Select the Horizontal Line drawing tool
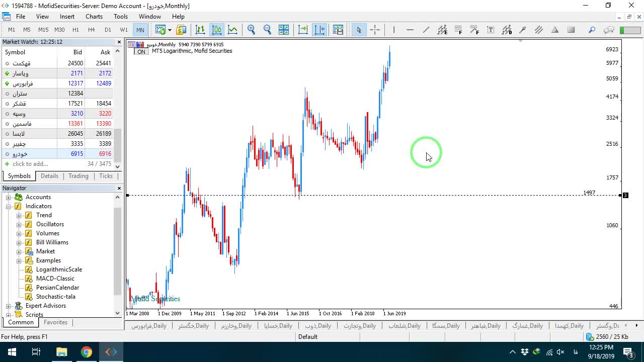The image size is (644, 362). click(x=410, y=30)
